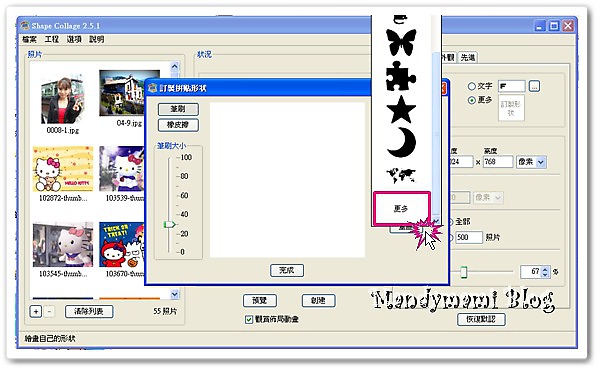Viewport: 600px width, 371px height.
Task: Select the 橡皮擦 eraser button
Action: (x=178, y=125)
